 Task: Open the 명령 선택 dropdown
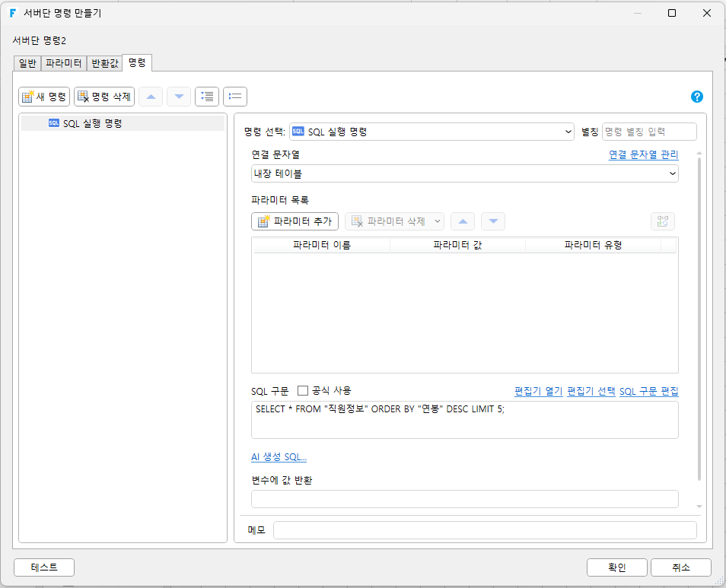click(431, 132)
